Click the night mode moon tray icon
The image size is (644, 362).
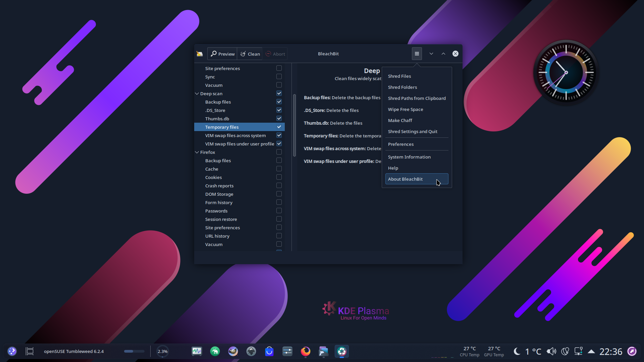point(517,351)
